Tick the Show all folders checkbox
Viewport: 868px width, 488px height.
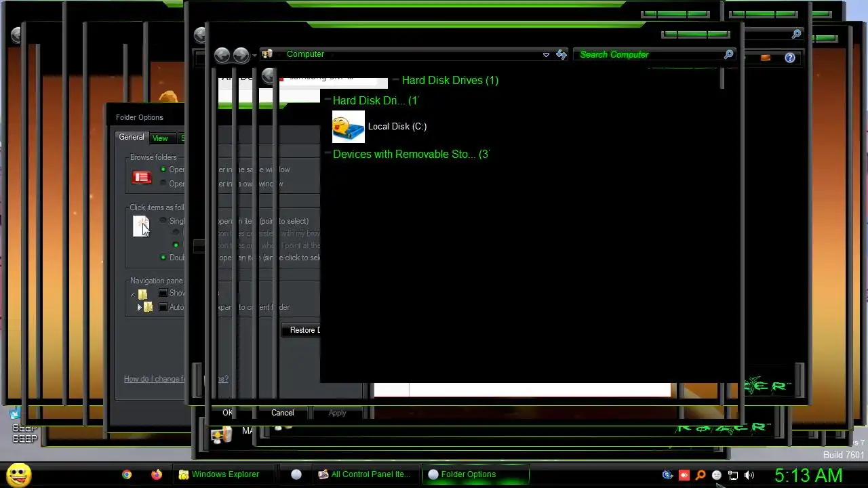[163, 293]
